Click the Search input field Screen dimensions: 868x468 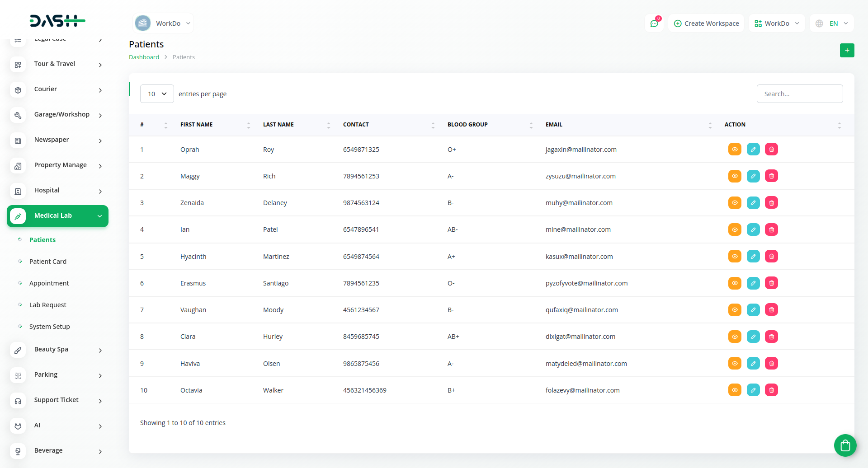[799, 94]
